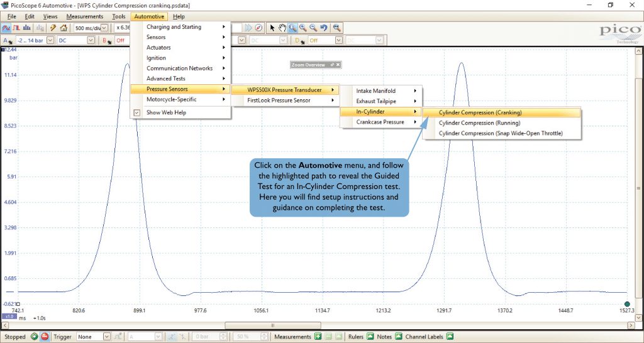The image size is (644, 343).
Task: Click the Auto Setup lightning icon
Action: pos(53,28)
